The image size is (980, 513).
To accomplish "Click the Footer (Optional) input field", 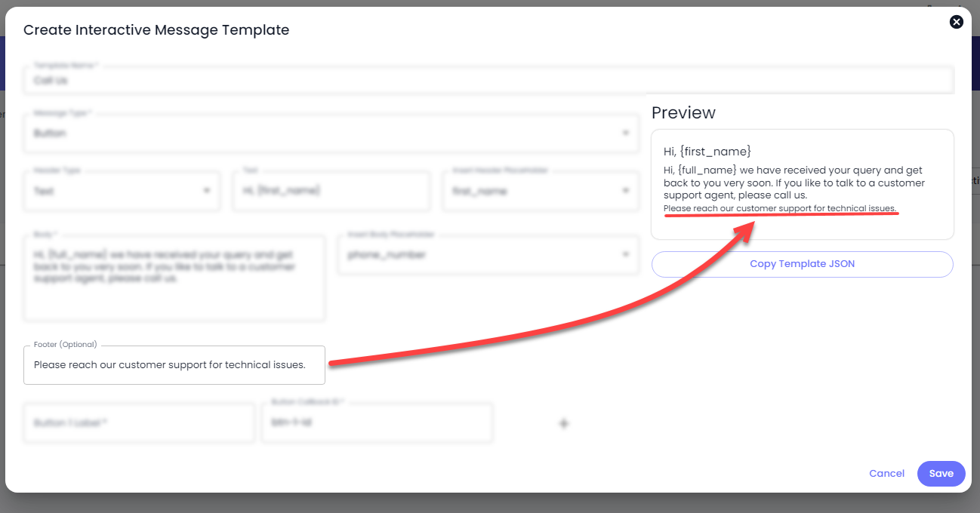I will [174, 365].
